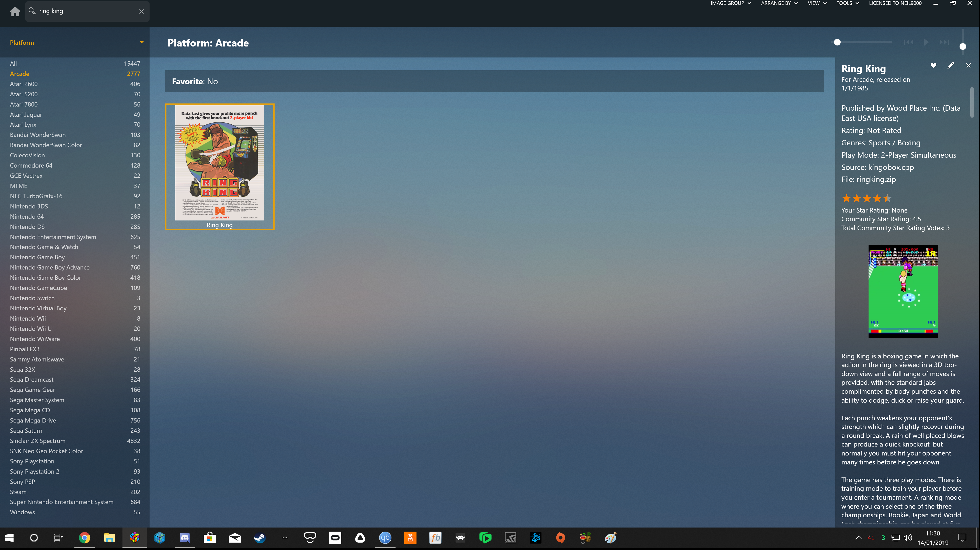980x550 pixels.
Task: Open Google Chrome from taskbar
Action: pyautogui.click(x=84, y=538)
